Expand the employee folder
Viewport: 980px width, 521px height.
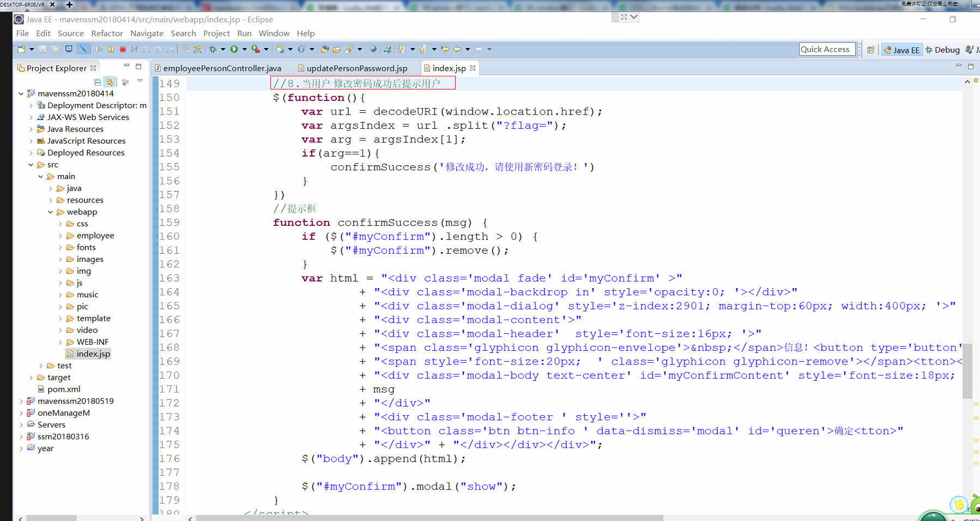click(61, 236)
